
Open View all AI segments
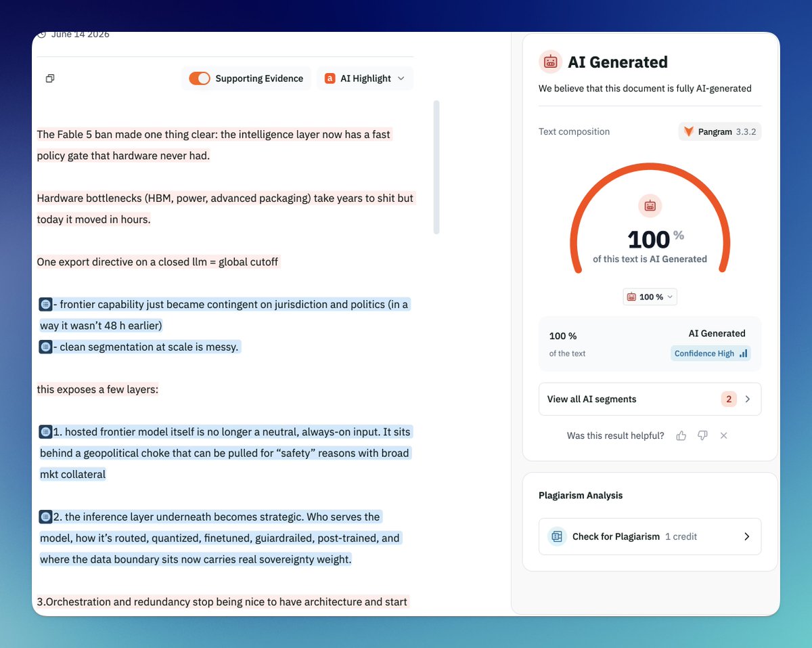[x=650, y=399]
